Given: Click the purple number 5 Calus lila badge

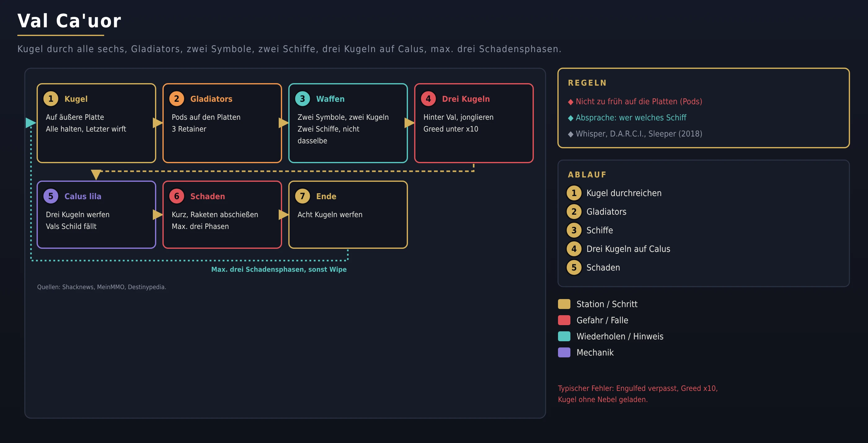Looking at the screenshot, I should pos(51,196).
